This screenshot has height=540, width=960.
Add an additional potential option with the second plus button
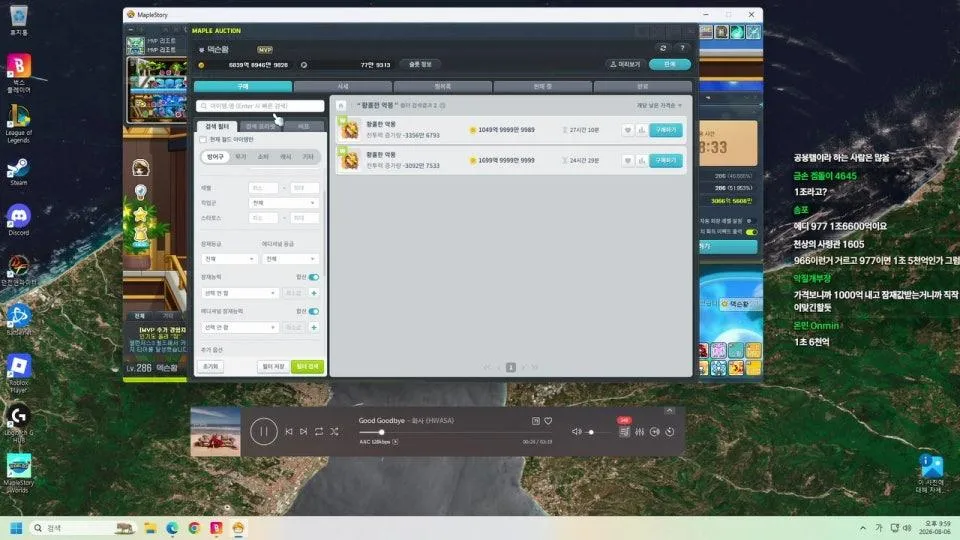tap(314, 328)
